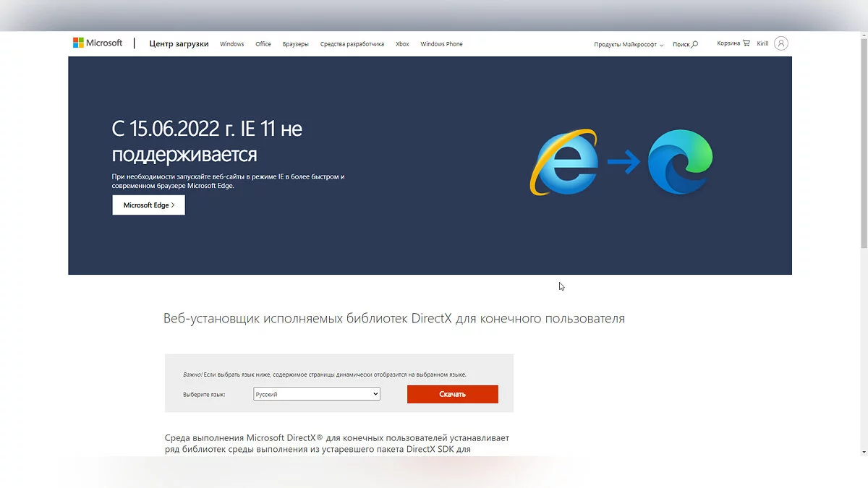Screen dimensions: 868x488
Task: Click the vertical page scrollbar
Action: tap(864, 145)
